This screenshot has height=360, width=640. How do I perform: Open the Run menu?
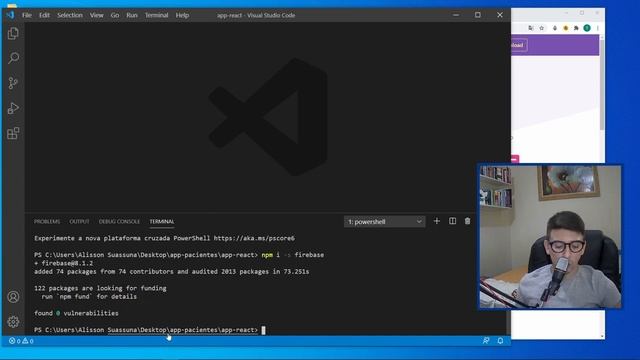tap(132, 15)
